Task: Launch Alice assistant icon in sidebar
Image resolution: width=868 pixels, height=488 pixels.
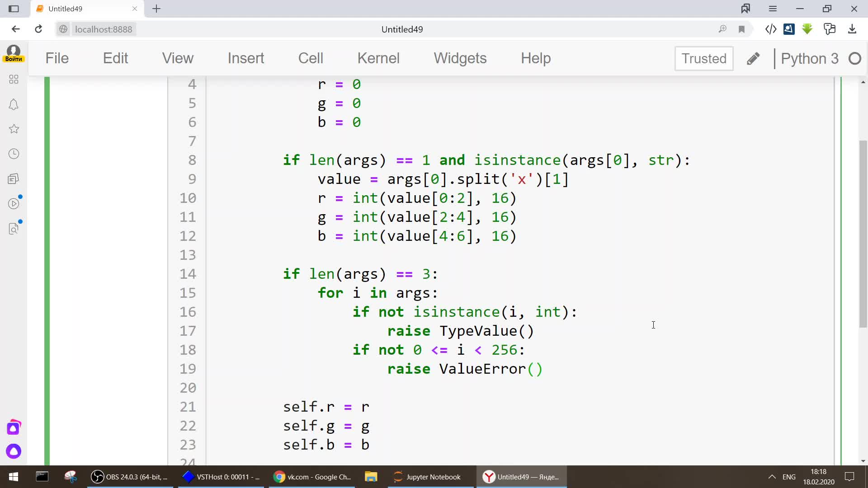Action: coord(14,451)
